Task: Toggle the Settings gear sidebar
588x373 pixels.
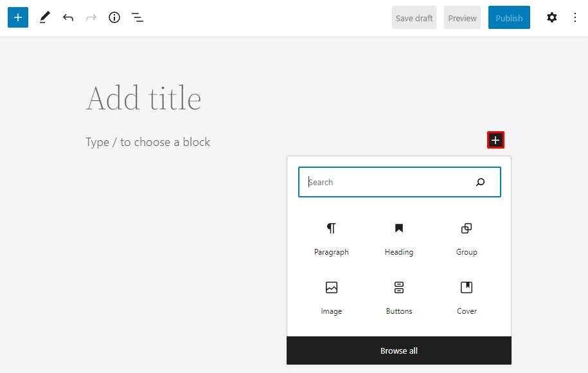Action: [552, 18]
